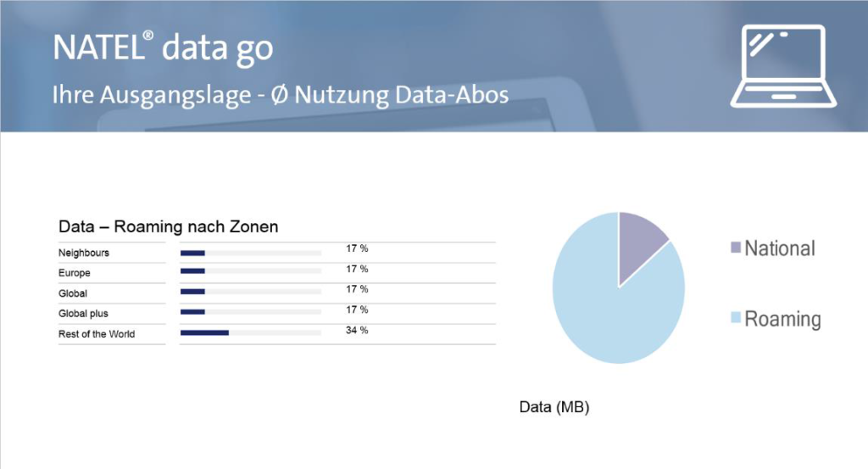
Task: Select the Rest of the World label
Action: coord(97,334)
